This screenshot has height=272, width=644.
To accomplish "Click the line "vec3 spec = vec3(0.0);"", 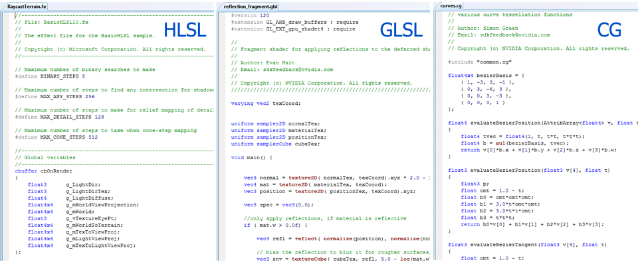I will pyautogui.click(x=279, y=205).
